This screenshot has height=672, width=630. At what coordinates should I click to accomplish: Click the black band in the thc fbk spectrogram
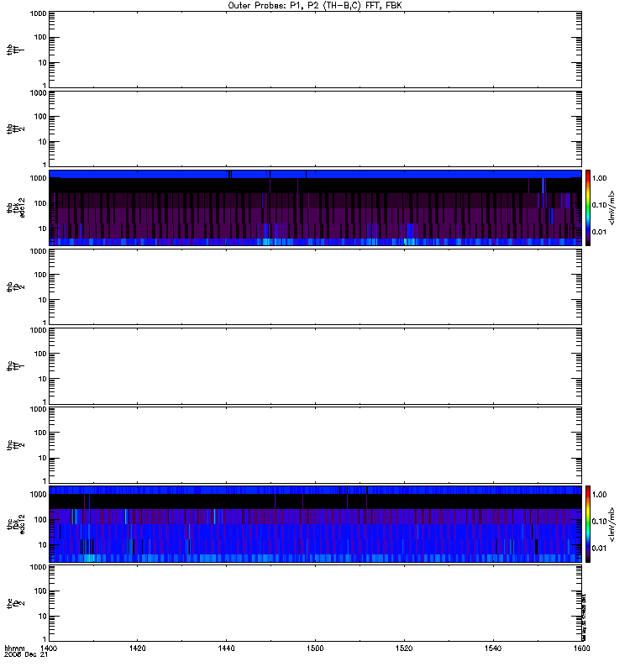[315, 501]
